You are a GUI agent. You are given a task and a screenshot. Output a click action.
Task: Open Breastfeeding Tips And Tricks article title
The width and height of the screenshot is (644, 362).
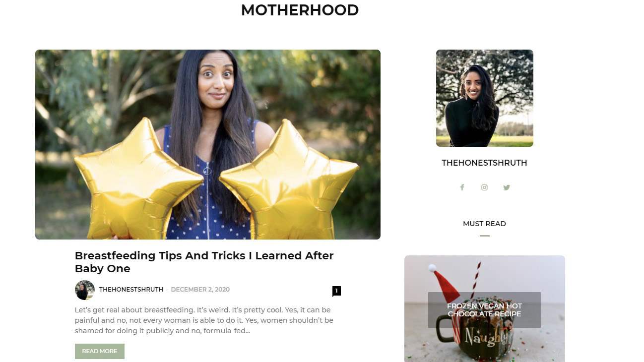tap(204, 262)
